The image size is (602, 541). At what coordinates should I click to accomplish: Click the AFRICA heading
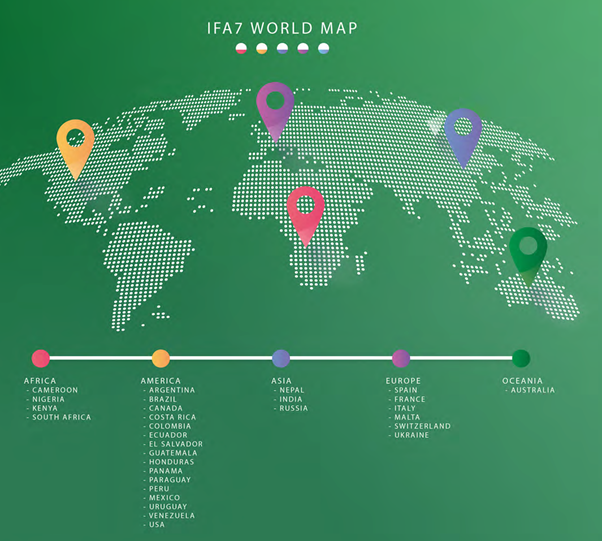(40, 381)
